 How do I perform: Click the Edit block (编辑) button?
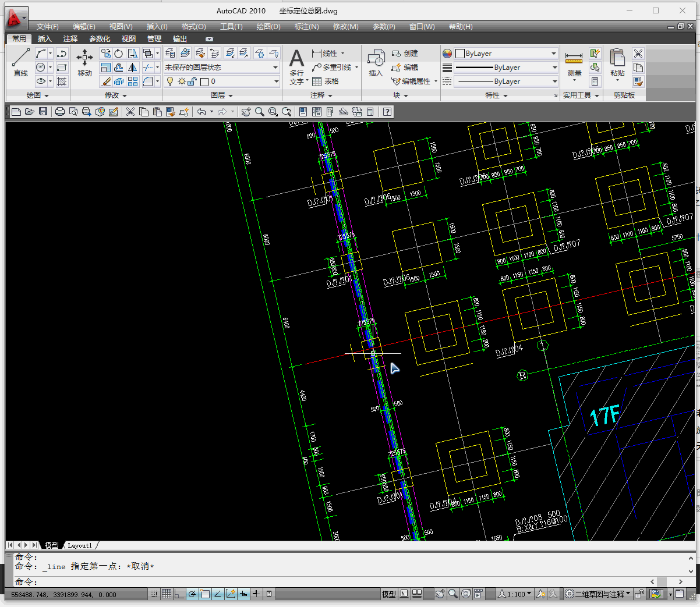[x=405, y=68]
